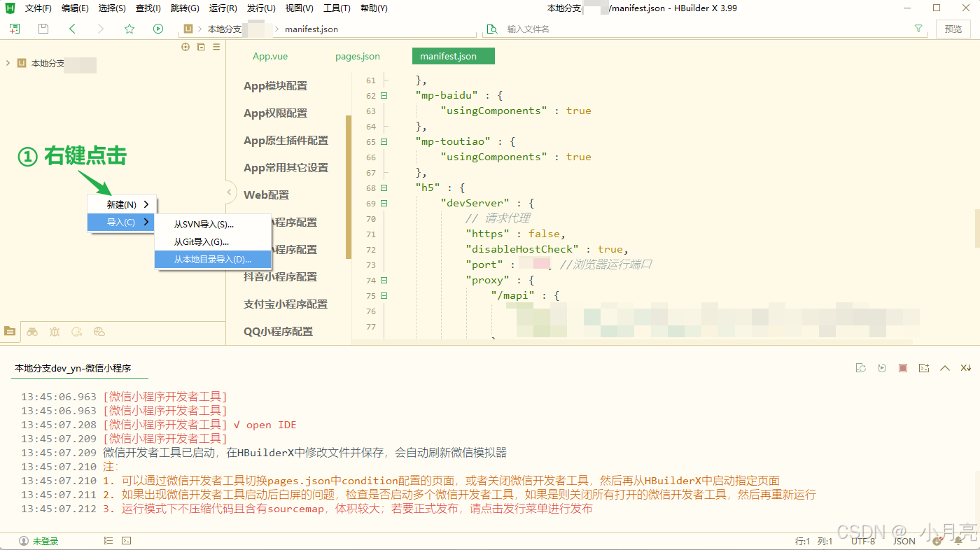Check updates via the download badge icon
This screenshot has width=980, height=550.
[x=937, y=540]
